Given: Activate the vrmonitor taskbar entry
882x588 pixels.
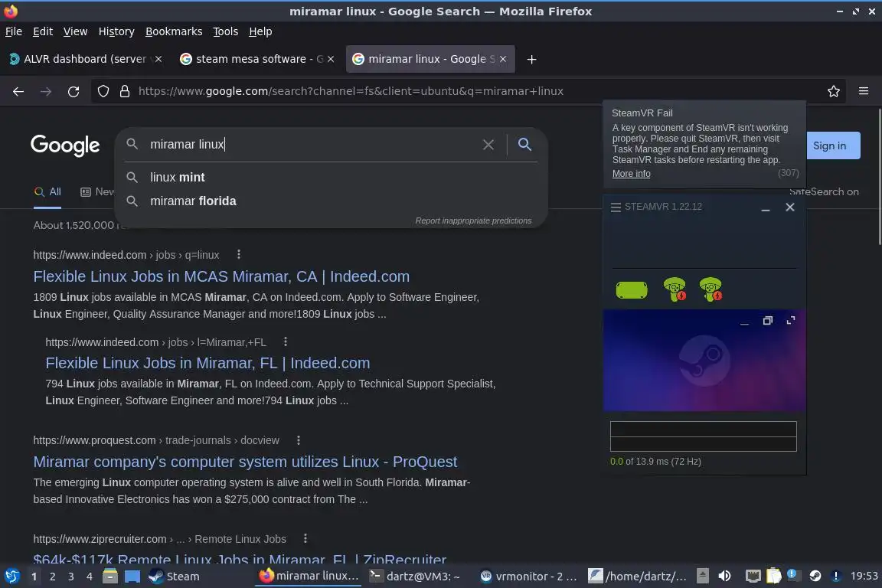Looking at the screenshot, I should click(x=529, y=577).
